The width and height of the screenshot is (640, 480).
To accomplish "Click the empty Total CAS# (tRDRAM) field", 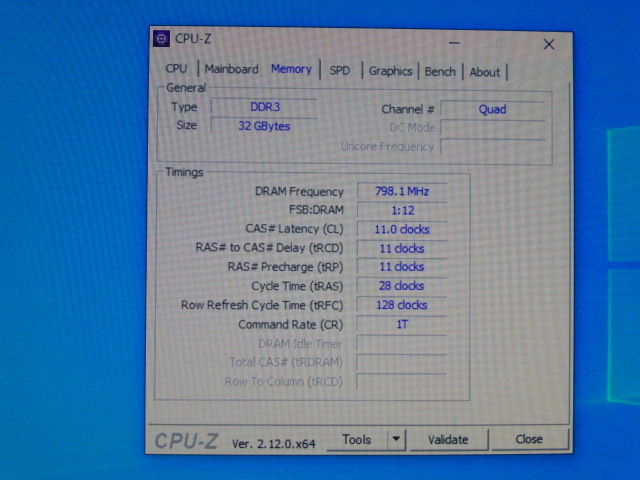I will click(x=402, y=362).
